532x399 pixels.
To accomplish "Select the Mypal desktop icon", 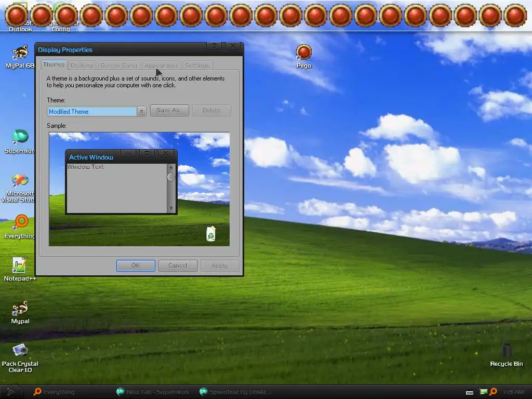I will click(x=20, y=312).
